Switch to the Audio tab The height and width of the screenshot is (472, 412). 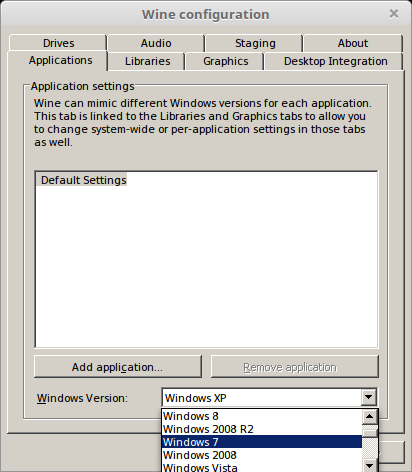156,43
